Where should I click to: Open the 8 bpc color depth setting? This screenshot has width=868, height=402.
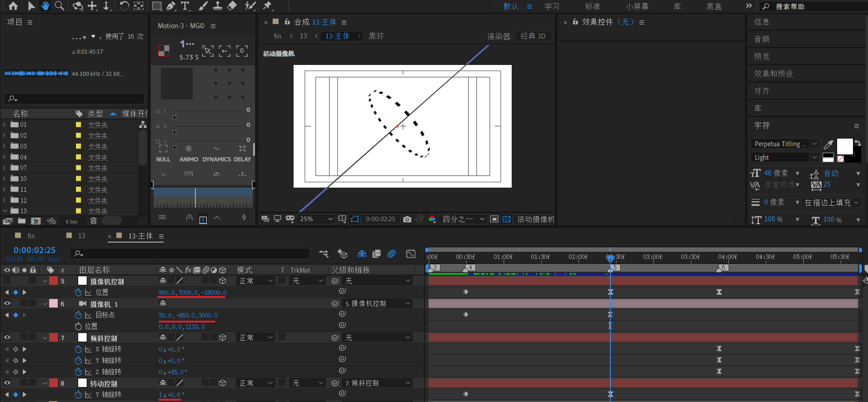pos(72,222)
